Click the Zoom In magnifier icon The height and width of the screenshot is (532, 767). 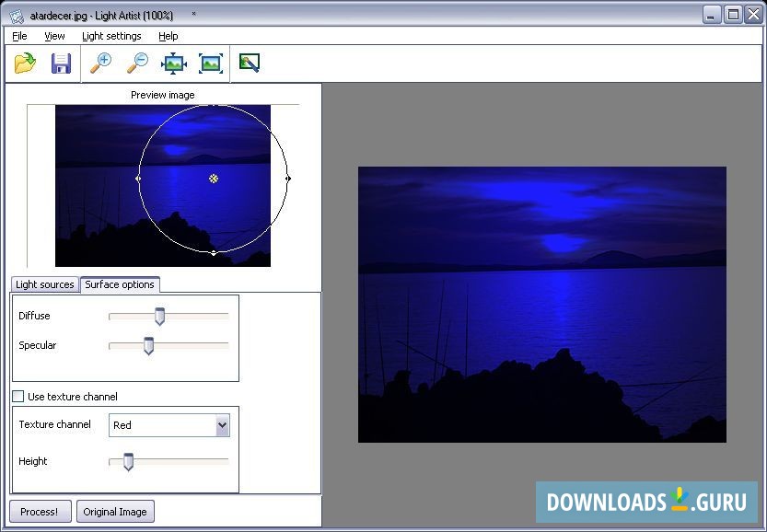[99, 63]
